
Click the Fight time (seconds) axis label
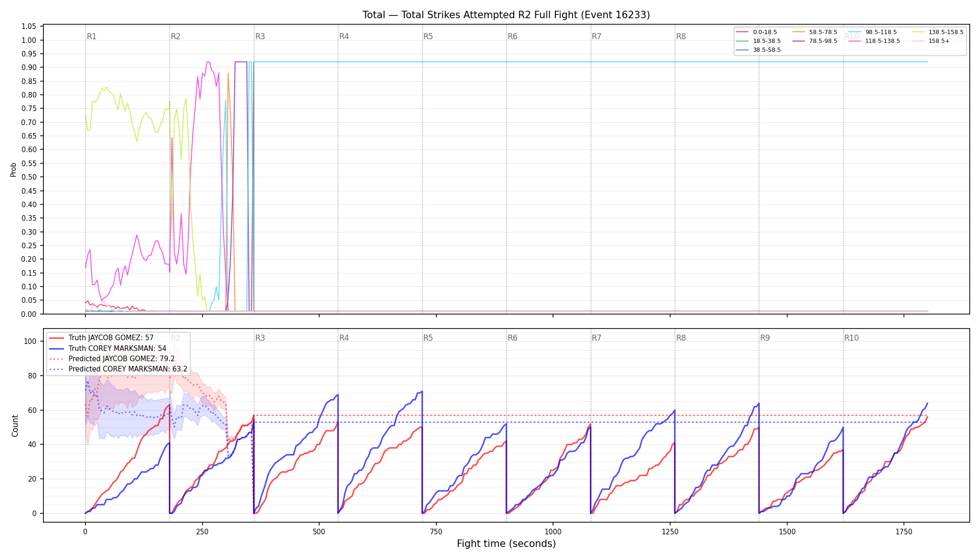click(506, 544)
